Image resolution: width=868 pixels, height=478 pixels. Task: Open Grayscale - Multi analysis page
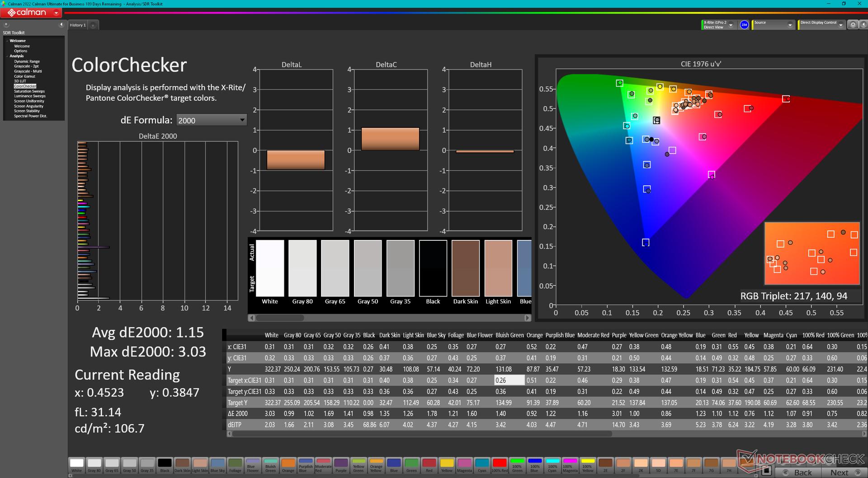click(28, 71)
